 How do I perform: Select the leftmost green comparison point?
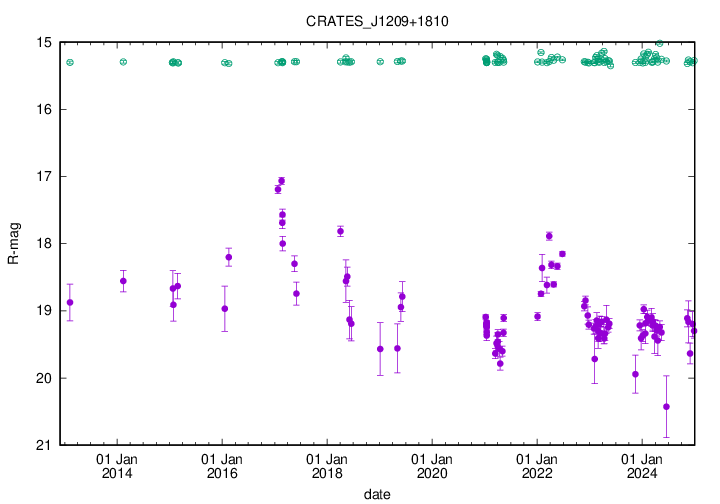click(70, 62)
